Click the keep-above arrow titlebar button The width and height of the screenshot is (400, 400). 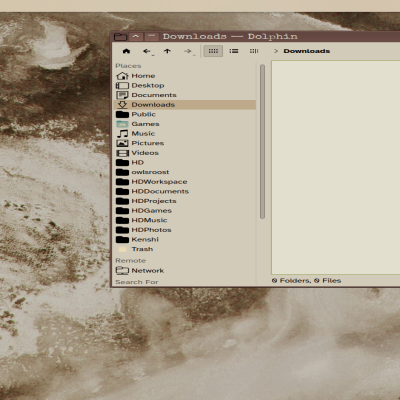coord(136,36)
